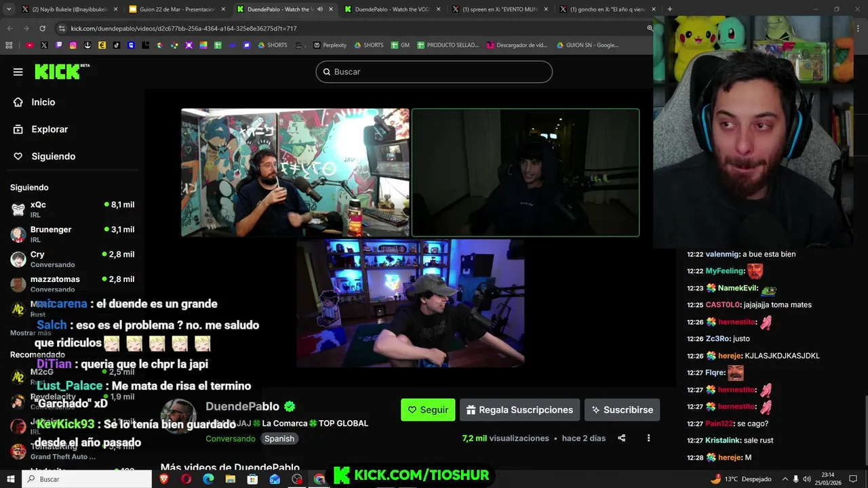Open the Perplexity bookmark
Image resolution: width=868 pixels, height=488 pixels.
coord(330,45)
